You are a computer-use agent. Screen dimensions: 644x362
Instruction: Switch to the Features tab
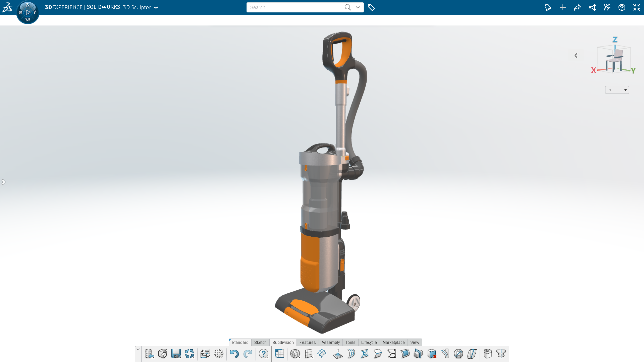307,342
